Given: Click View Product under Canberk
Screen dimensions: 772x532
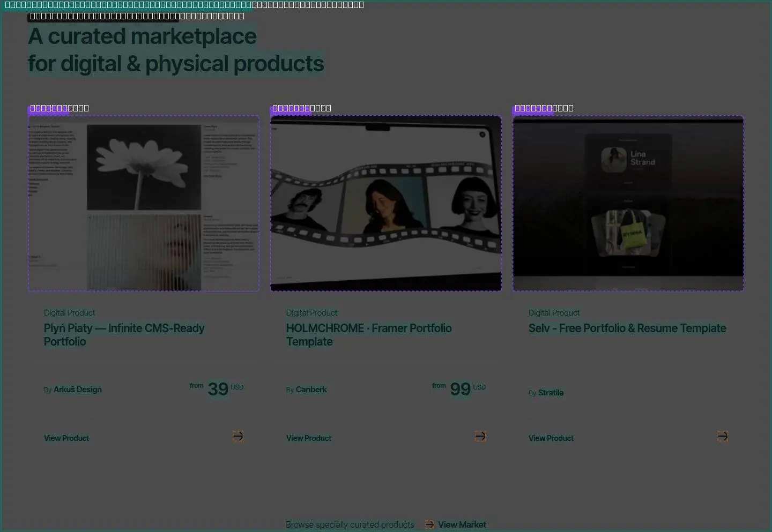Looking at the screenshot, I should pyautogui.click(x=309, y=438).
